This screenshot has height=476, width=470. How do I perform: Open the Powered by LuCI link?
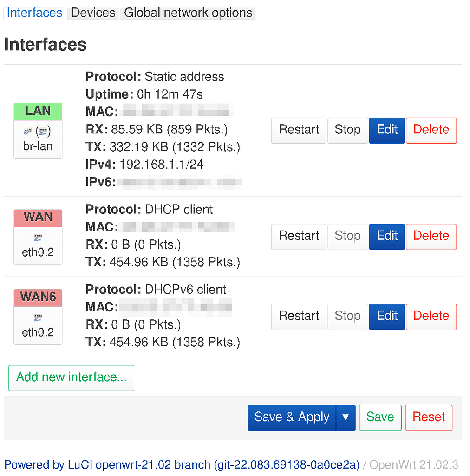point(182,464)
